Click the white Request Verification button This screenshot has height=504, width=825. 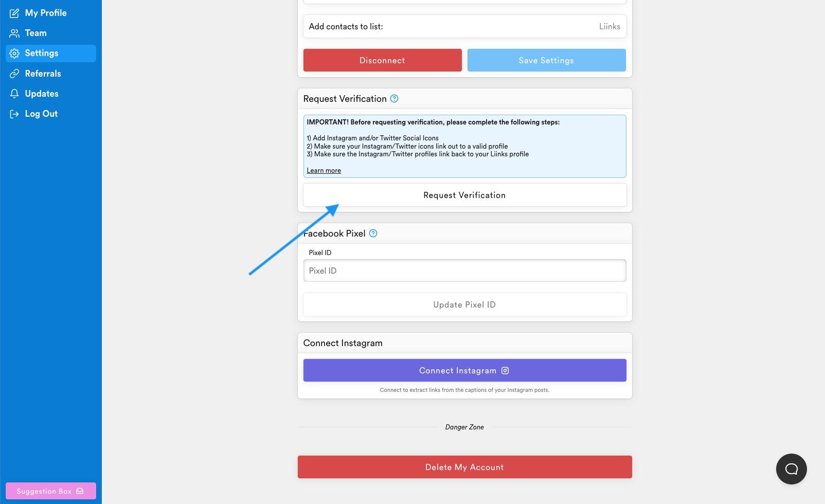pos(464,195)
